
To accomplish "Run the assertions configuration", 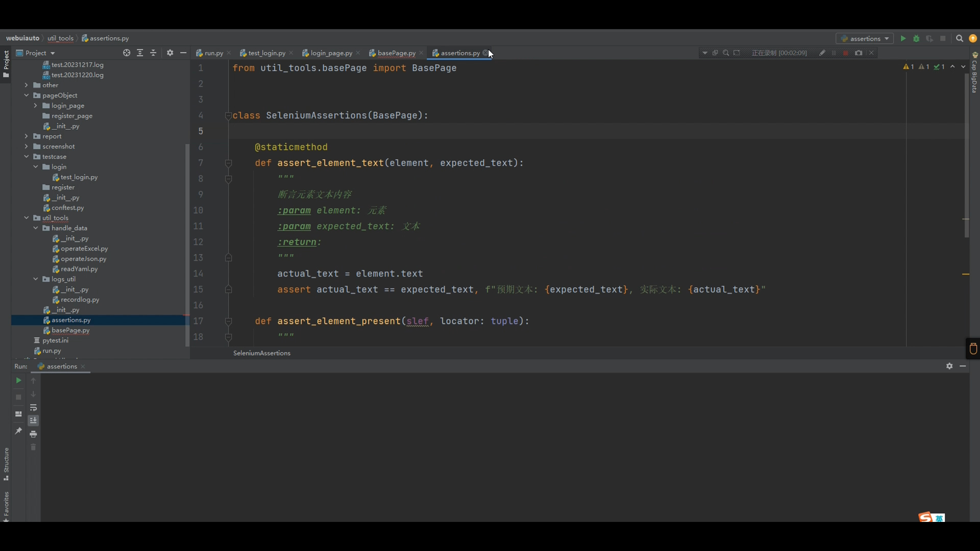I will (903, 38).
